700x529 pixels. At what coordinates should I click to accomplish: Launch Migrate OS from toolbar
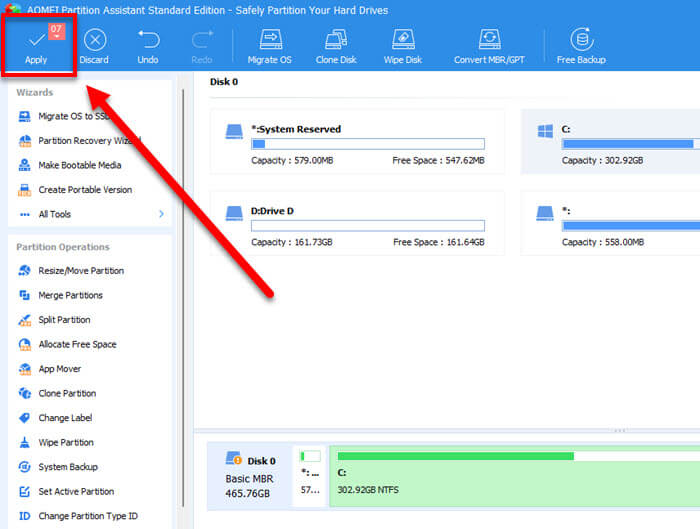click(x=270, y=46)
